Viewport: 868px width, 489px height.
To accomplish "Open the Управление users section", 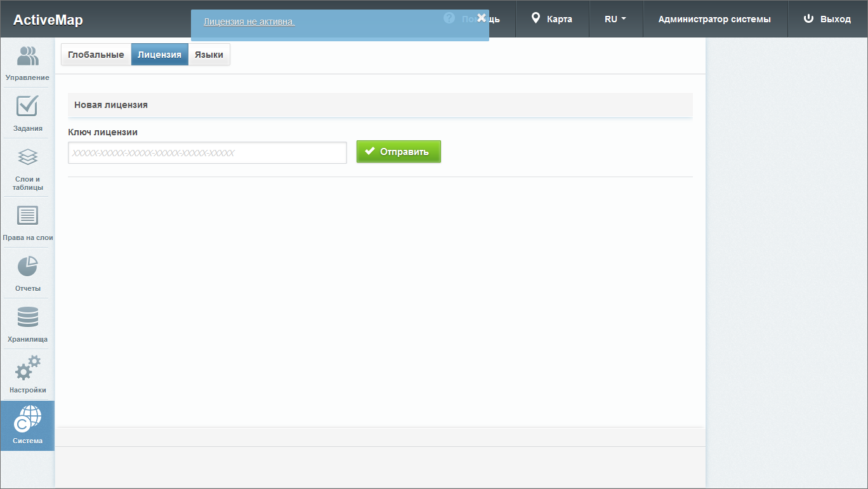I will (27, 63).
